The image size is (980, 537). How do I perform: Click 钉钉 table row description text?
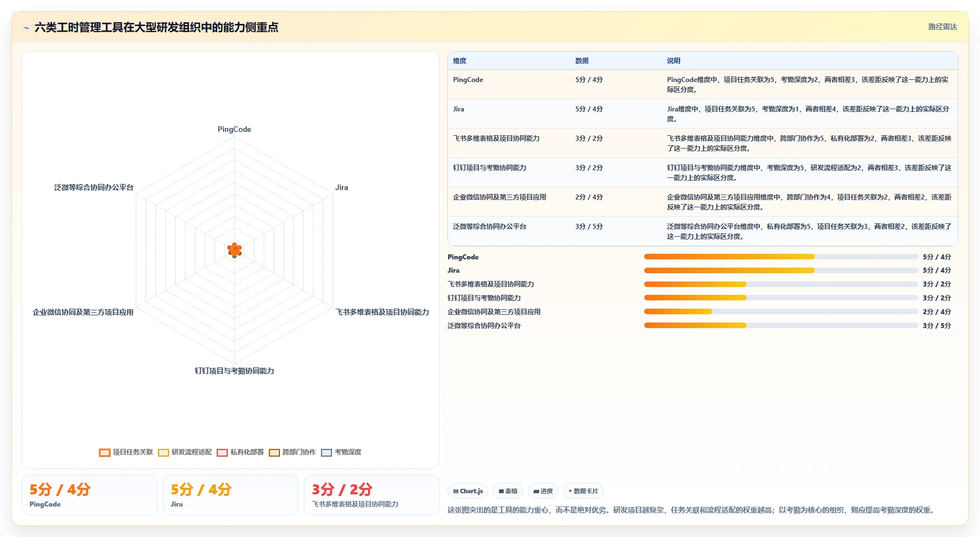(809, 172)
